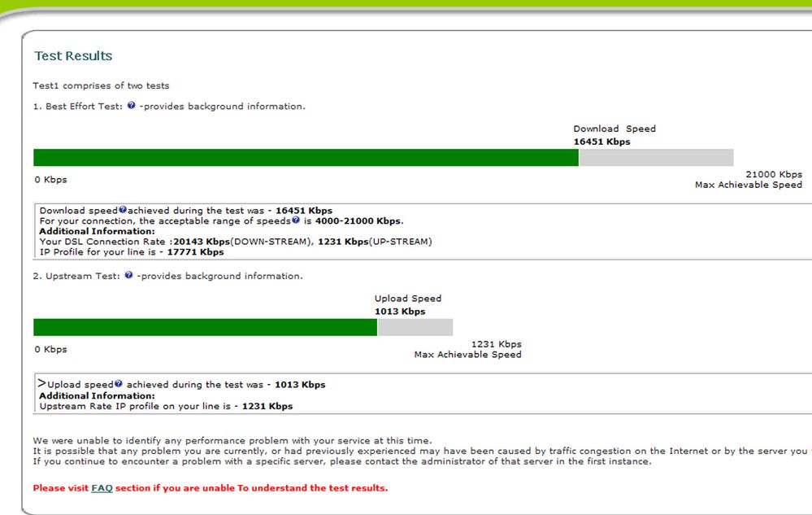Click the arrow marker before Upload speed
The image size is (812, 515).
42,383
